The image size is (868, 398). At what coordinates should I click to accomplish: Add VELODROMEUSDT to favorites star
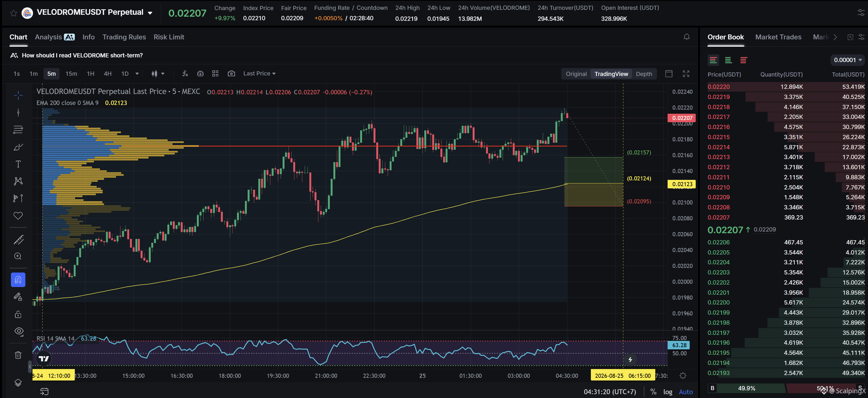point(13,13)
